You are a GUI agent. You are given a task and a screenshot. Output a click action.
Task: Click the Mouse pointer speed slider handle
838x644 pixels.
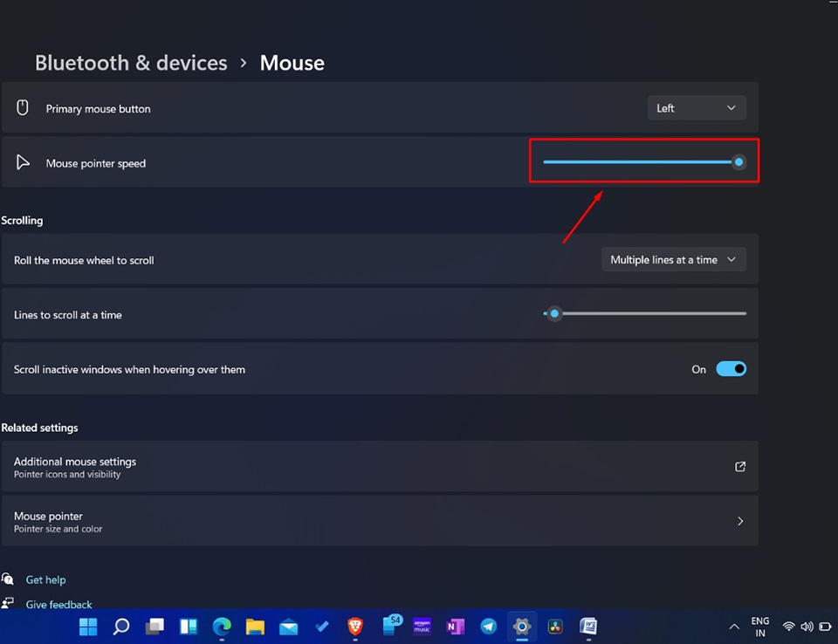click(738, 161)
